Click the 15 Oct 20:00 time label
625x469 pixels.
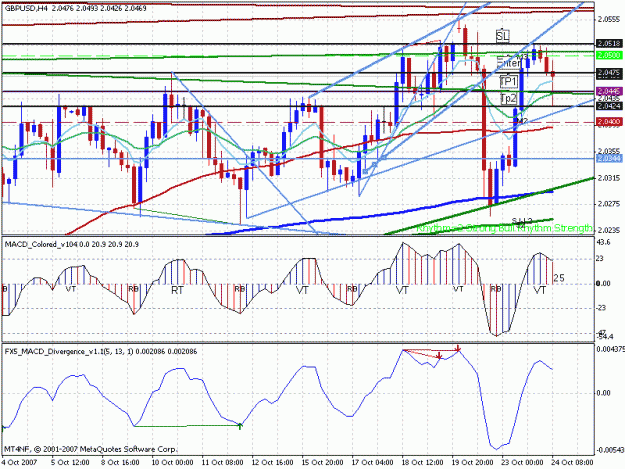click(322, 463)
